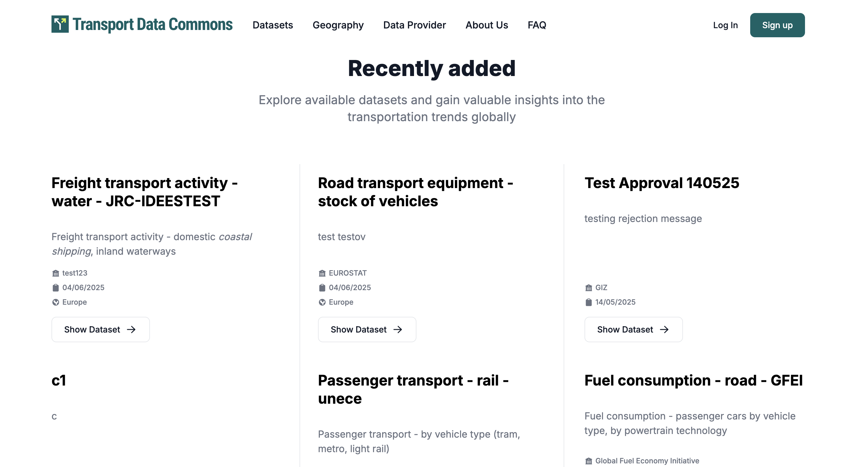Open the Geography navigation item

pyautogui.click(x=338, y=25)
